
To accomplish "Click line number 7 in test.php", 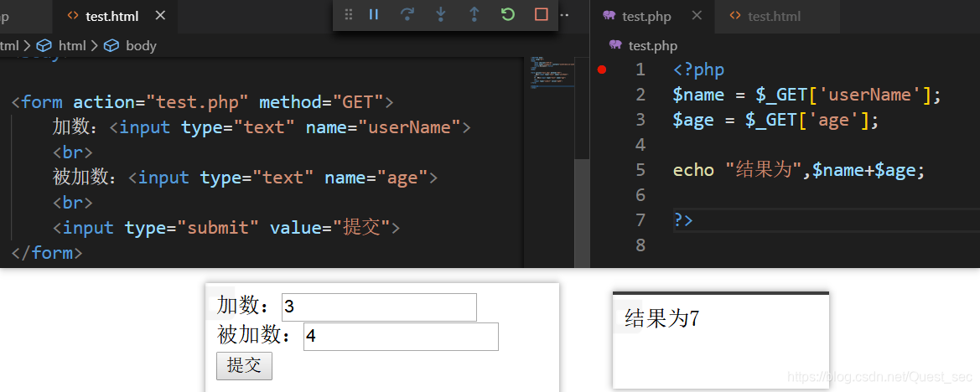I will click(640, 219).
